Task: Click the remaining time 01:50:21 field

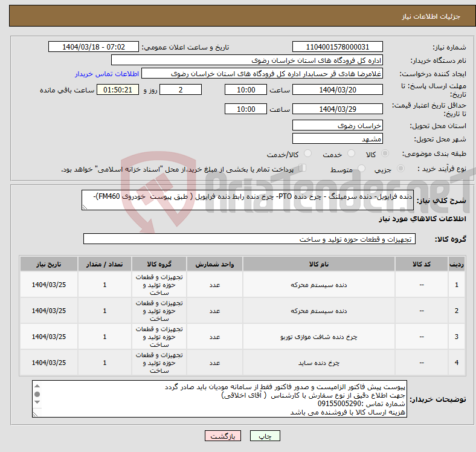Action: (x=118, y=89)
